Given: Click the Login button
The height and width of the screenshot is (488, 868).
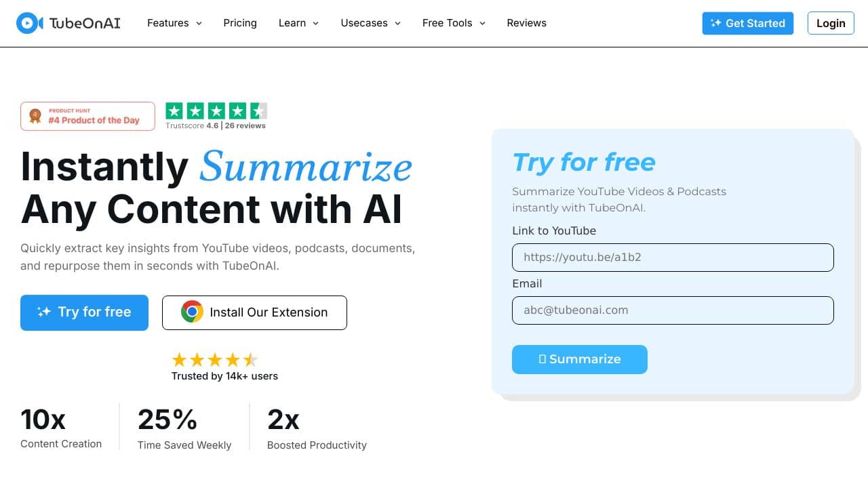Looking at the screenshot, I should [x=831, y=23].
